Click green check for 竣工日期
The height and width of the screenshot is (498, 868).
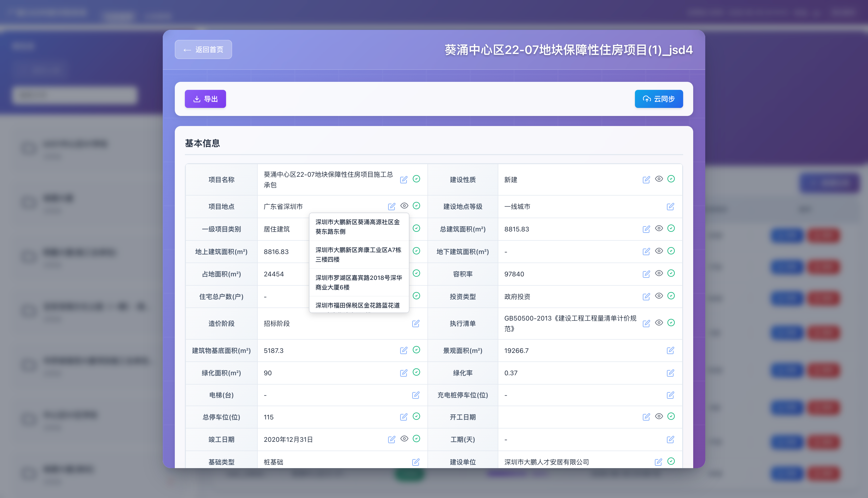(416, 439)
